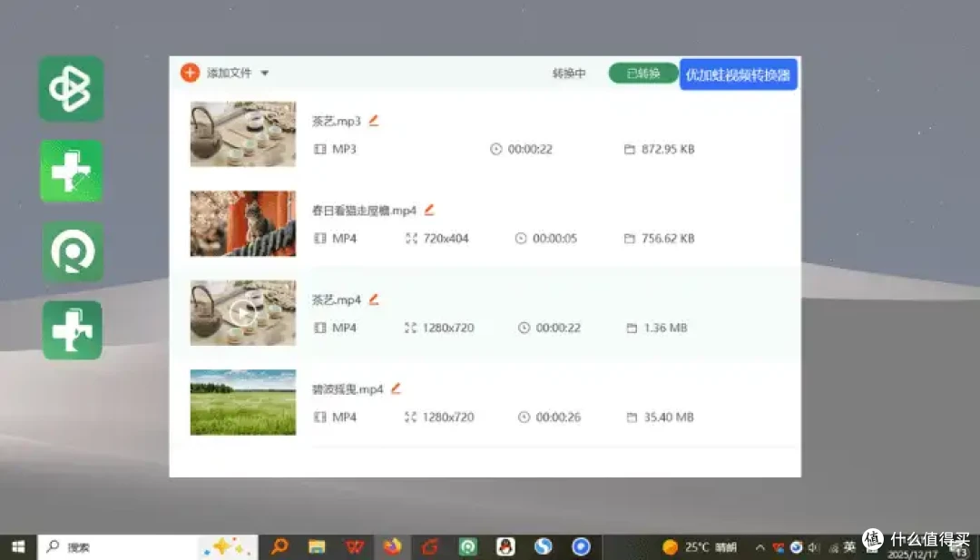Select the file name 茶艺.mp3
Image resolution: width=980 pixels, height=560 pixels.
coord(337,122)
